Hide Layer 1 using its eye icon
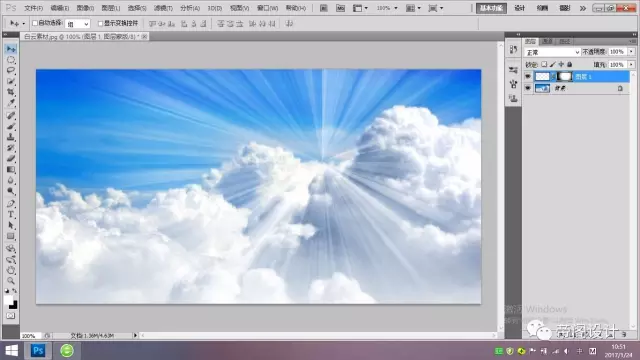This screenshot has width=640, height=360. coord(528,76)
